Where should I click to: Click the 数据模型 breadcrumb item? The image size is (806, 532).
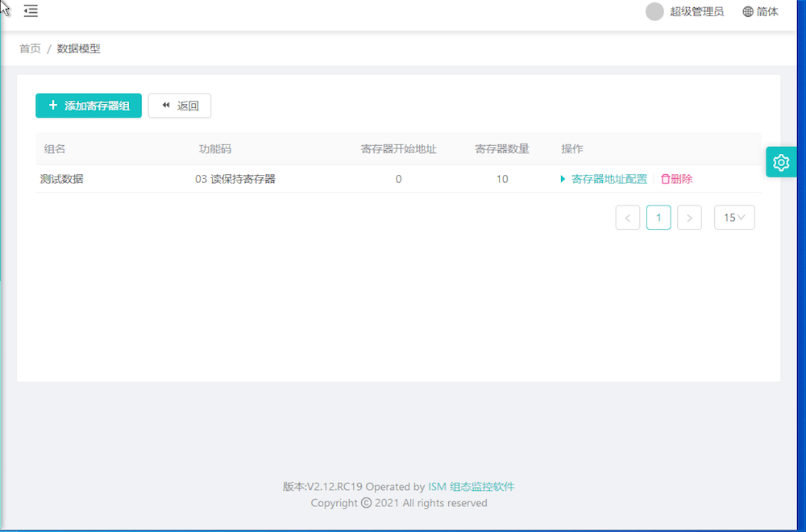78,48
